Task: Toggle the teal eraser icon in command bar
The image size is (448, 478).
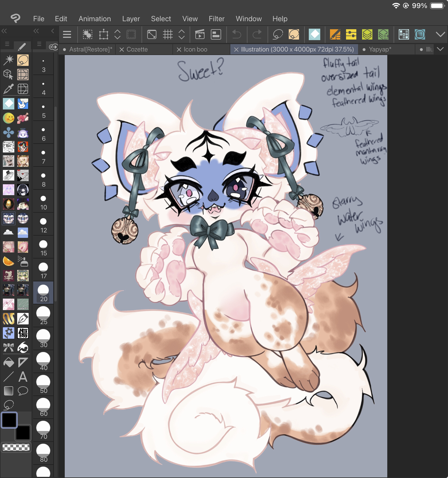Action: tap(314, 35)
